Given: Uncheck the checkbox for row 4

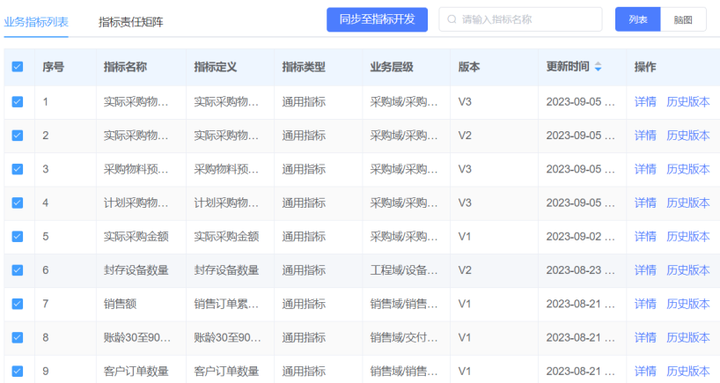Looking at the screenshot, I should tap(17, 203).
